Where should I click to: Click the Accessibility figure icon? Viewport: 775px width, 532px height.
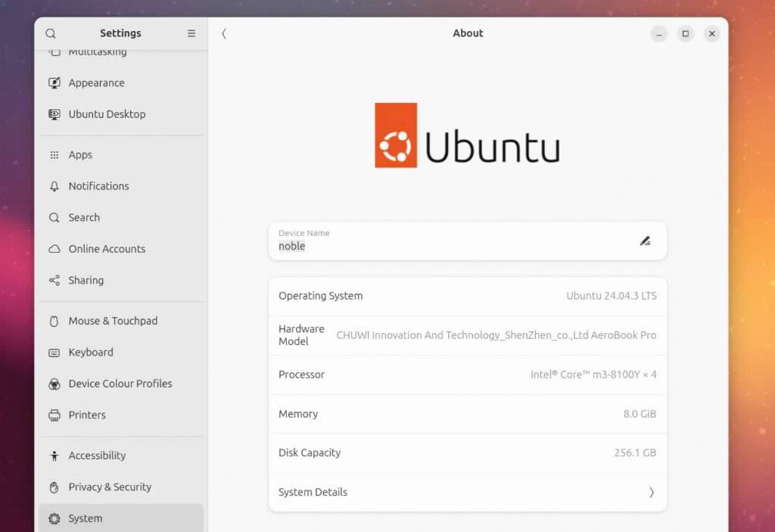pos(54,456)
